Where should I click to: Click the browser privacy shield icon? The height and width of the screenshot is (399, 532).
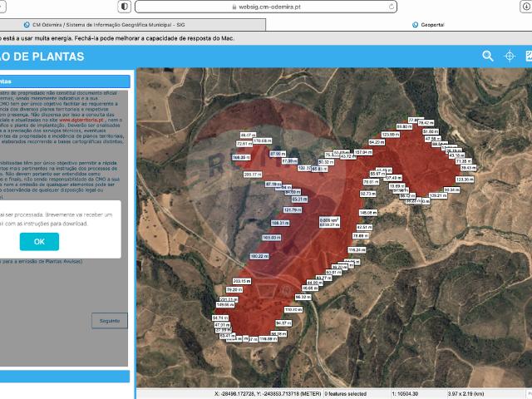[x=124, y=6]
